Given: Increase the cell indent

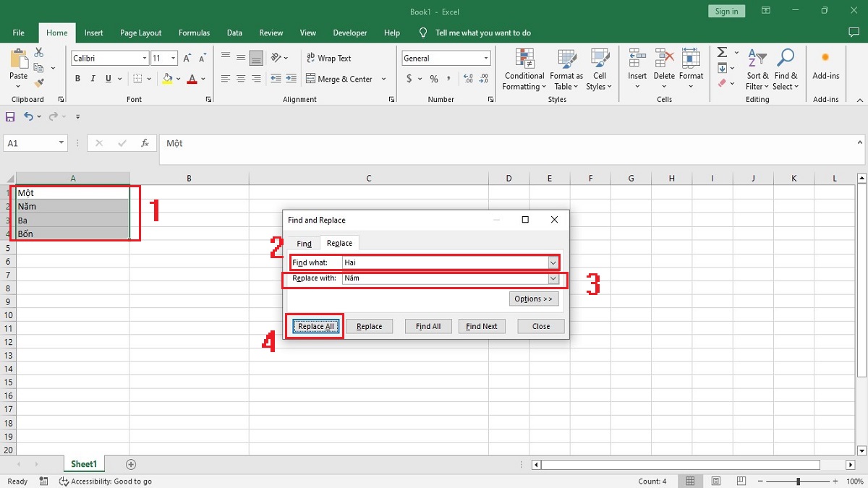Looking at the screenshot, I should 291,79.
